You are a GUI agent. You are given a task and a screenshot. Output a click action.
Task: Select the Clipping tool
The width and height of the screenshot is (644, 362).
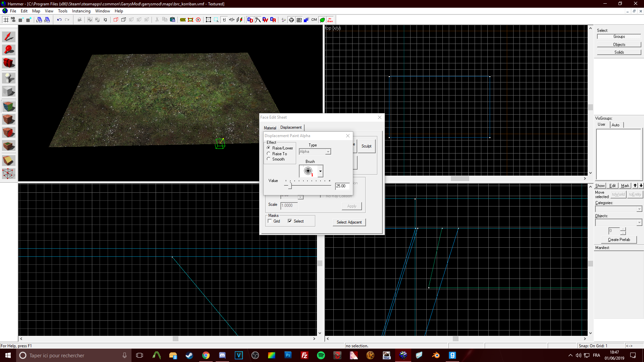point(9,161)
